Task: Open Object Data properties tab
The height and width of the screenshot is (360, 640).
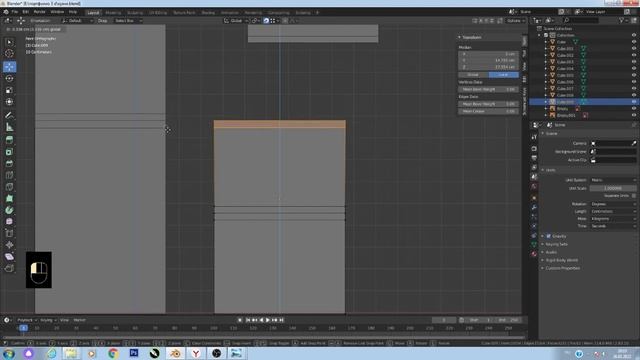Action: [x=534, y=244]
